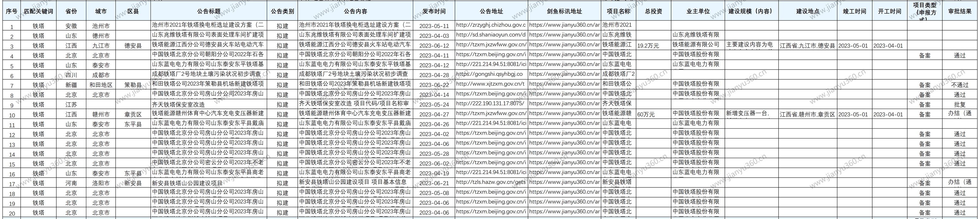
Task: Select the 公告标题 column header
Action: pos(209,11)
